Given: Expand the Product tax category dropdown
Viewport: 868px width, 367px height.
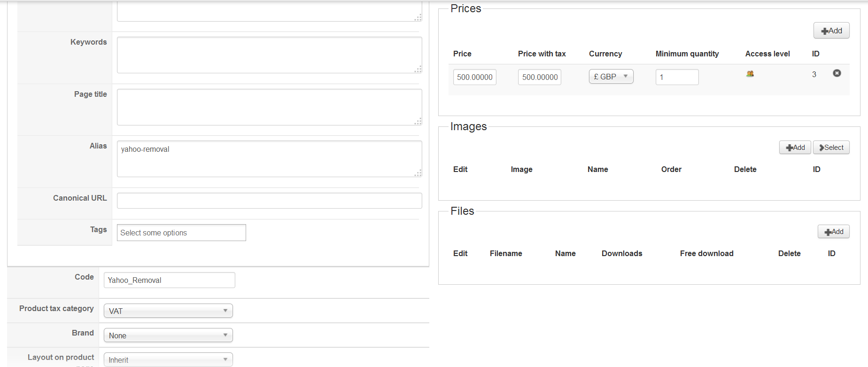Looking at the screenshot, I should pyautogui.click(x=168, y=311).
